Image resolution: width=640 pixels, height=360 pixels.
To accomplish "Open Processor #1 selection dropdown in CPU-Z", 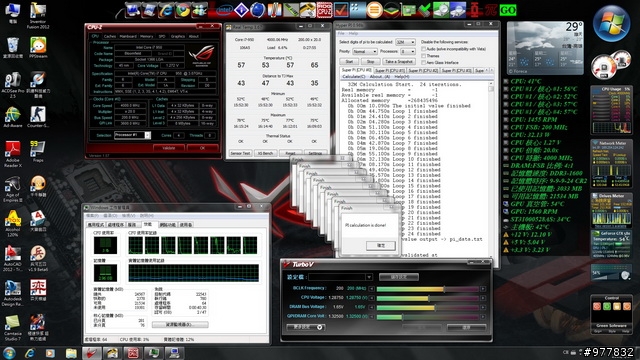I will click(x=132, y=135).
